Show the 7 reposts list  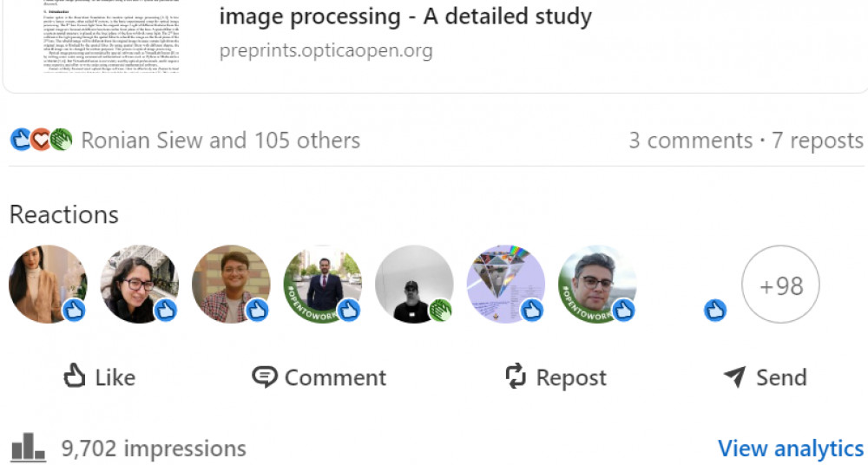click(818, 141)
